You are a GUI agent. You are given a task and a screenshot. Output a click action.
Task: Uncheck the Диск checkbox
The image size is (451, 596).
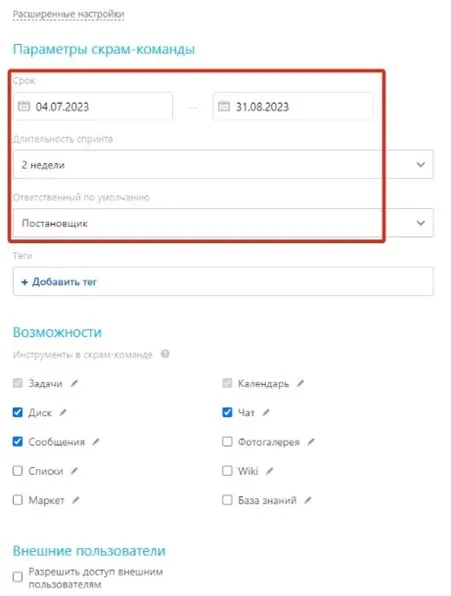click(17, 412)
